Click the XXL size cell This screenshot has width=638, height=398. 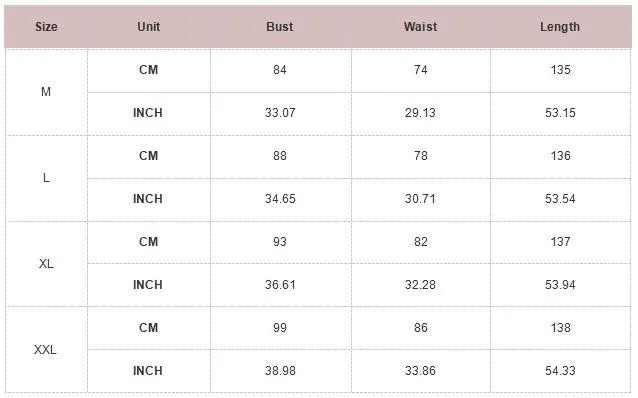tap(45, 350)
